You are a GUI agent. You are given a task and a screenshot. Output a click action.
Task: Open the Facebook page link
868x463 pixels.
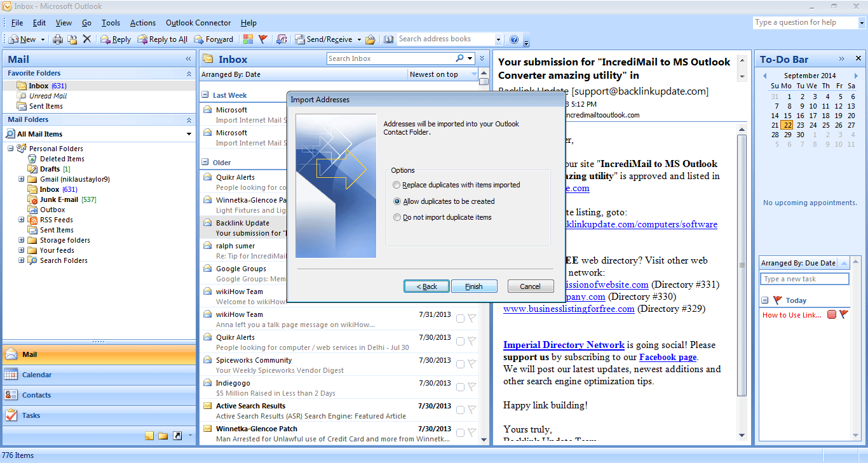pos(668,357)
